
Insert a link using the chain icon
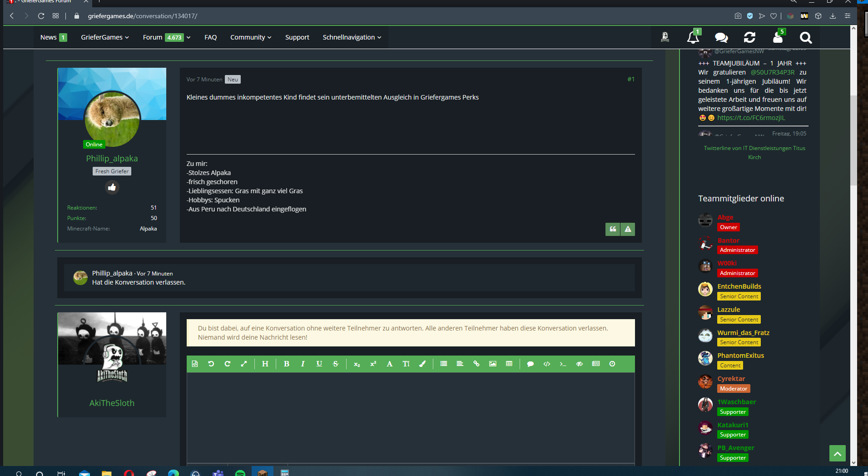click(x=476, y=364)
